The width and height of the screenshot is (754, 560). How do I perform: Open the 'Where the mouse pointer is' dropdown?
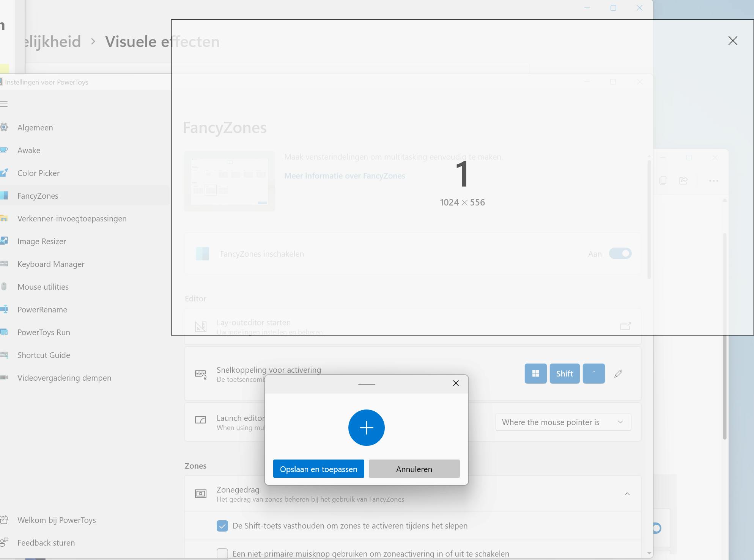click(x=563, y=422)
